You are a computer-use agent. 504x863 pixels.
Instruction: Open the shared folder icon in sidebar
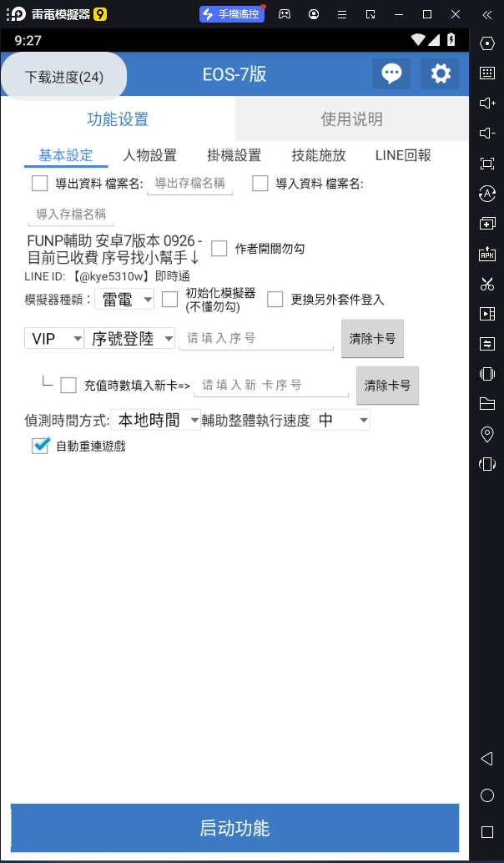[487, 404]
